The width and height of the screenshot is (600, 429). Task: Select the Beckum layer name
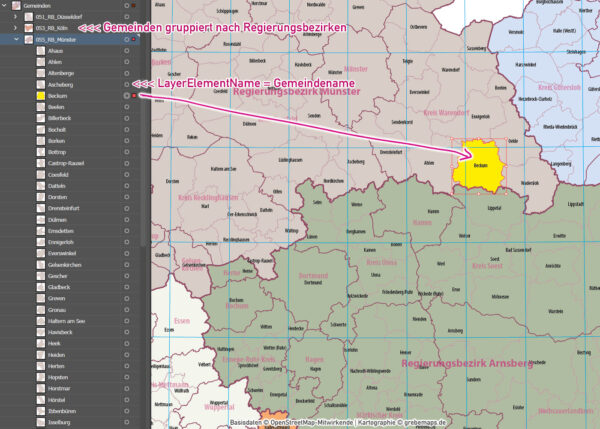57,96
